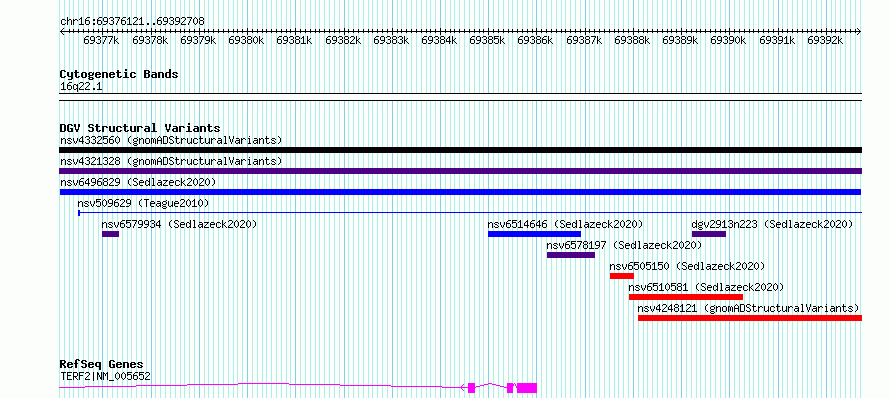This screenshot has width=890, height=398.
Task: Click the 69388k ruler label
Action: coord(632,41)
